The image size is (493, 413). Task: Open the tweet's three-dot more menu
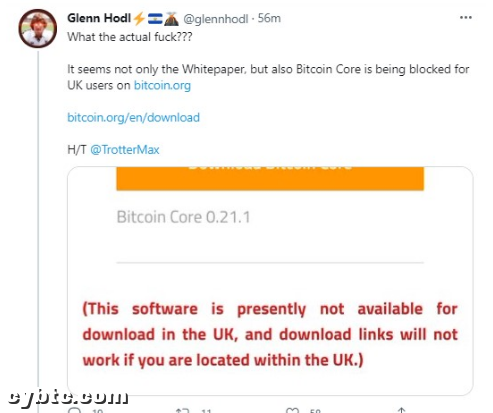(465, 17)
